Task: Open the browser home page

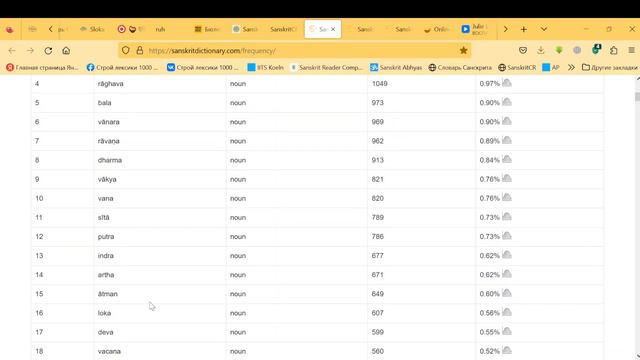Action: coord(66,51)
